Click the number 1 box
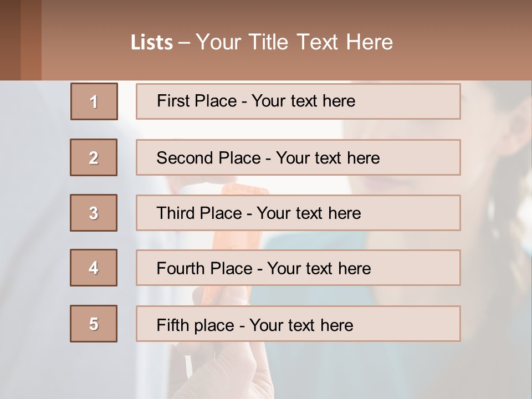The image size is (532, 399). (x=94, y=101)
